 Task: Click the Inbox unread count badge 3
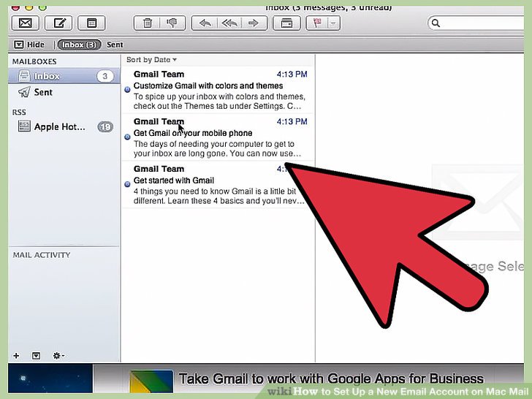[104, 76]
